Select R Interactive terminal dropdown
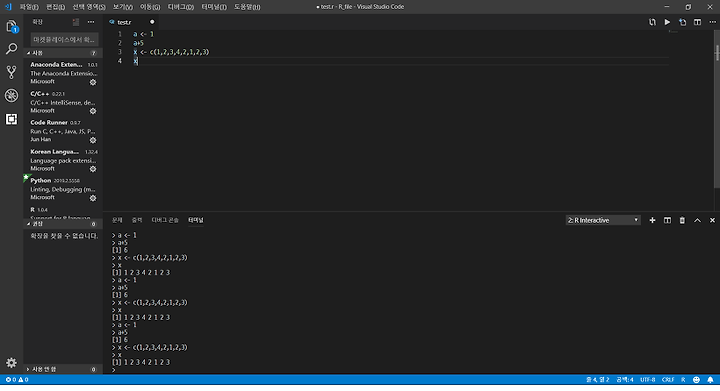720x391 pixels. pyautogui.click(x=603, y=220)
